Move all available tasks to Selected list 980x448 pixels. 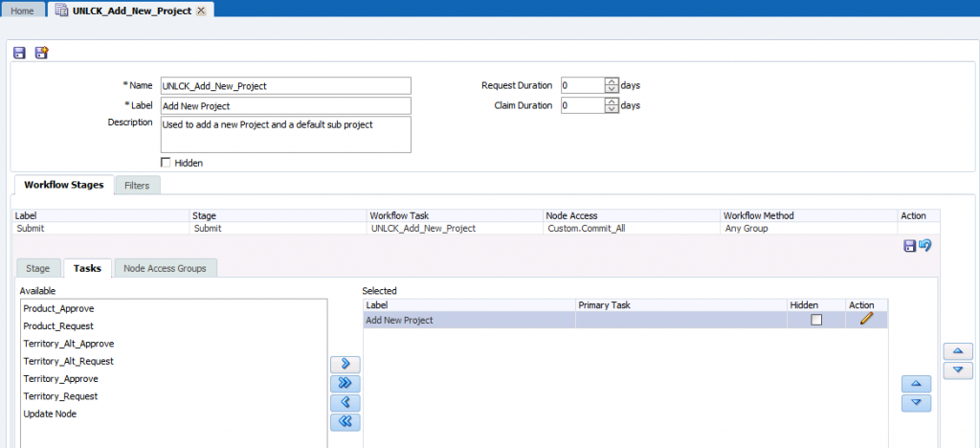coord(344,383)
